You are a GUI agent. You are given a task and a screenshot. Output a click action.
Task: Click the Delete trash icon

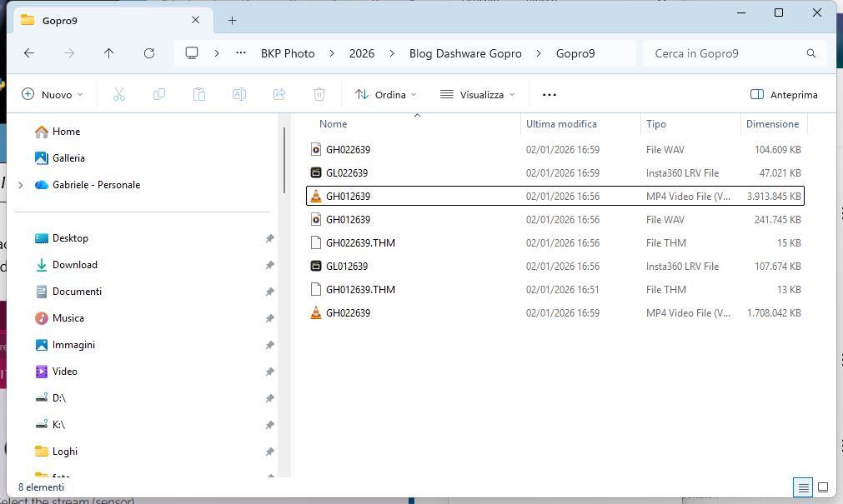tap(319, 95)
